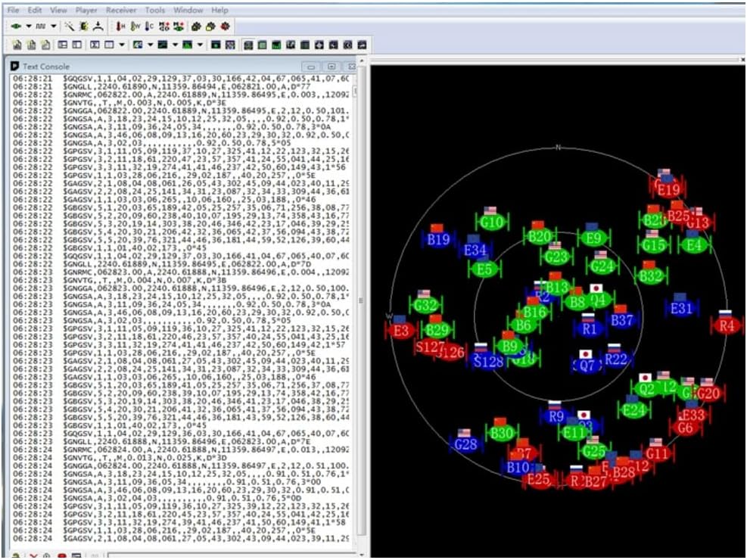
Task: Open the baudrate dropdown arrow
Action: click(x=53, y=26)
